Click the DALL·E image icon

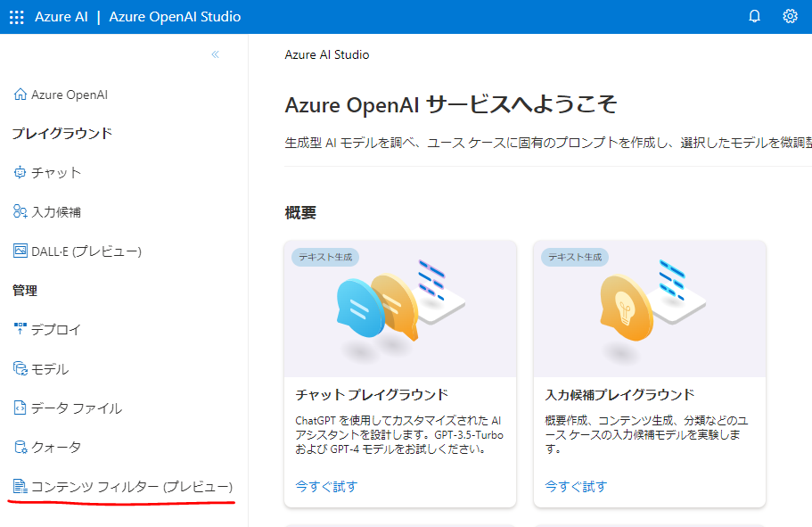click(x=21, y=251)
